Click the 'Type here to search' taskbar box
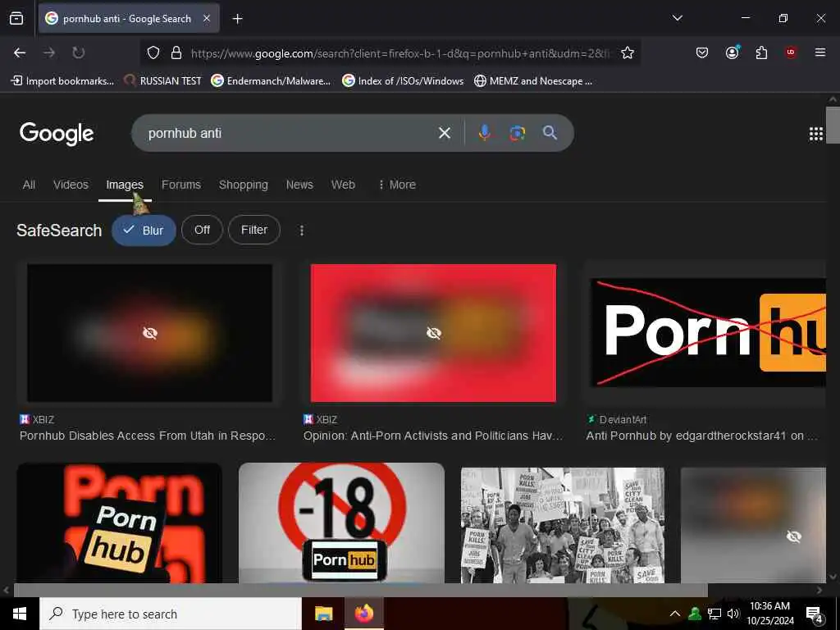The width and height of the screenshot is (840, 630). 171,614
